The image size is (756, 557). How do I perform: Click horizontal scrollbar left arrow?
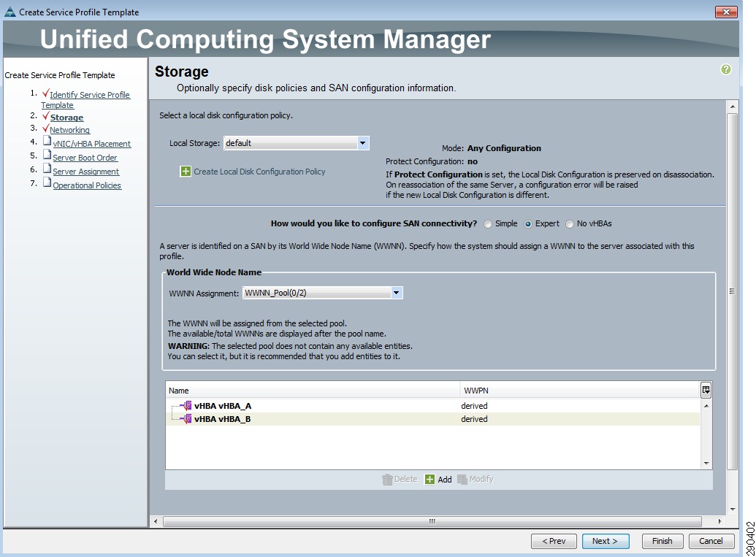click(156, 521)
